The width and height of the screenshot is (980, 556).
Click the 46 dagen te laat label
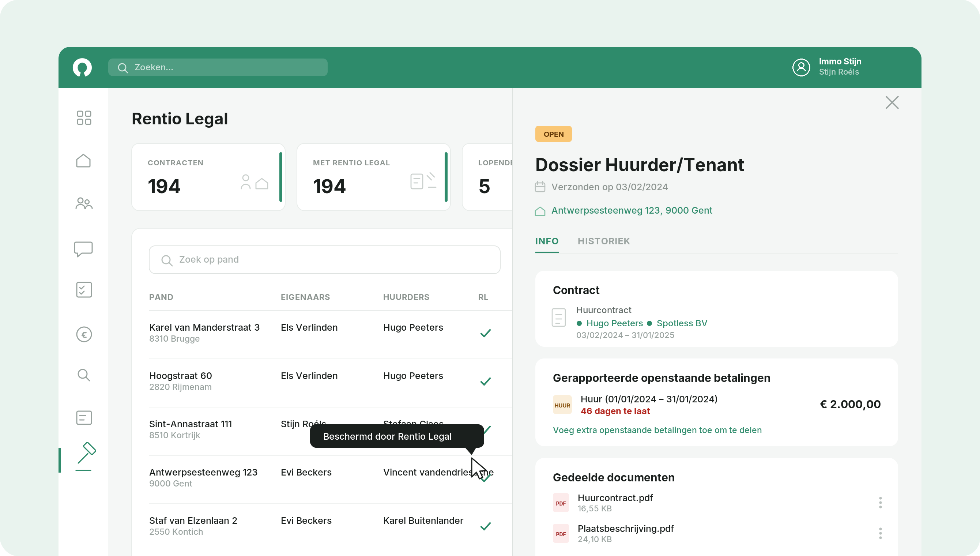click(615, 411)
